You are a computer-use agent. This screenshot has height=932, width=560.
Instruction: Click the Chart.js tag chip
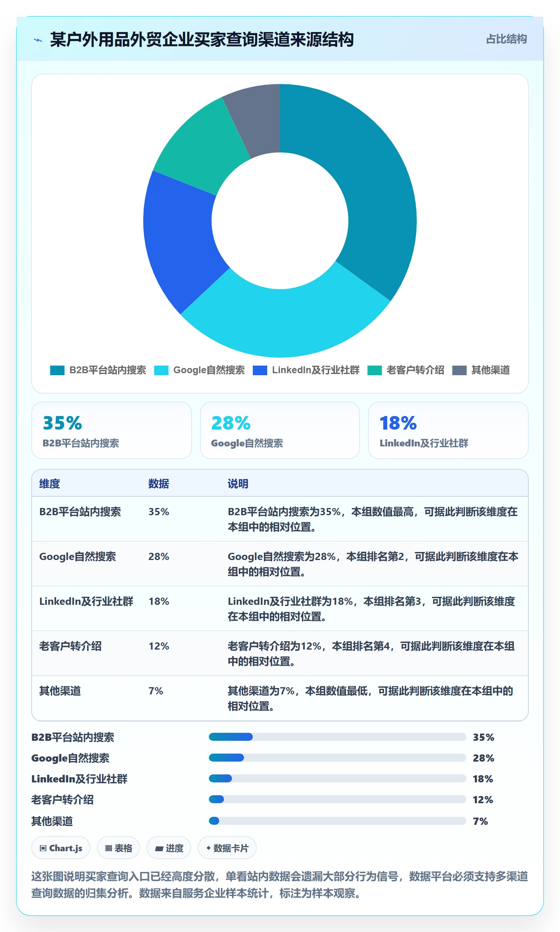(61, 848)
